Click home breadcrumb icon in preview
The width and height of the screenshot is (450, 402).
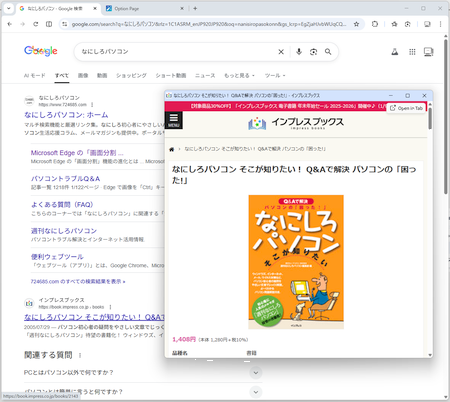coord(172,149)
